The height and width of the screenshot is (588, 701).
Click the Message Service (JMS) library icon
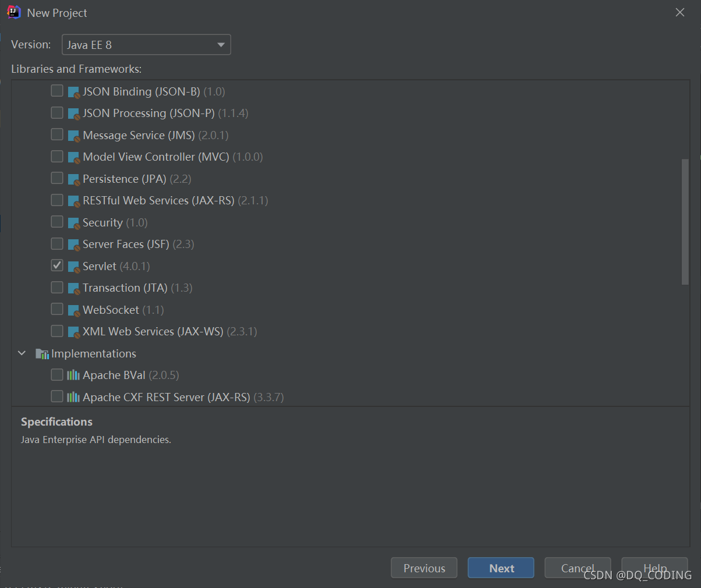point(73,136)
